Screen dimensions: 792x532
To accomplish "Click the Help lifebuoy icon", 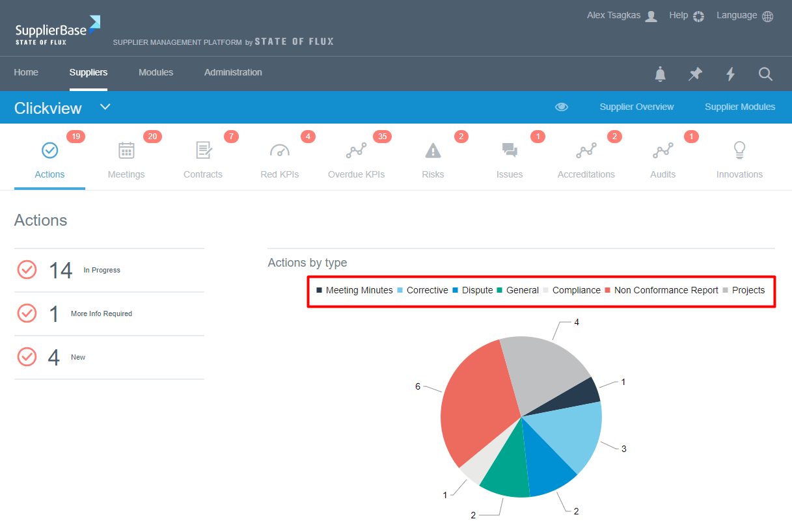I will coord(698,16).
